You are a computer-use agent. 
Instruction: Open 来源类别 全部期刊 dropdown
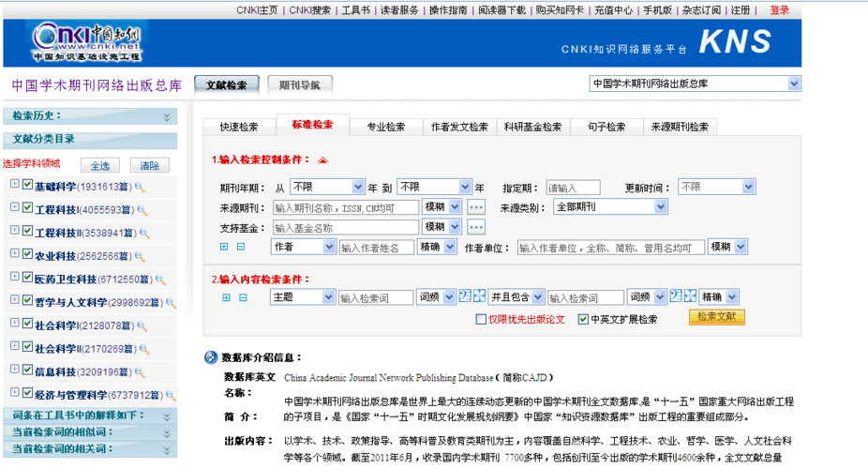point(610,206)
